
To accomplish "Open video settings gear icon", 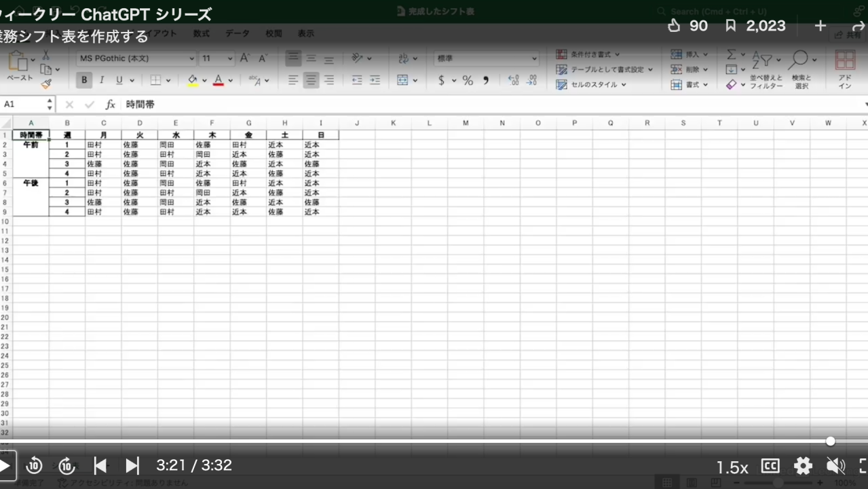I will [803, 466].
